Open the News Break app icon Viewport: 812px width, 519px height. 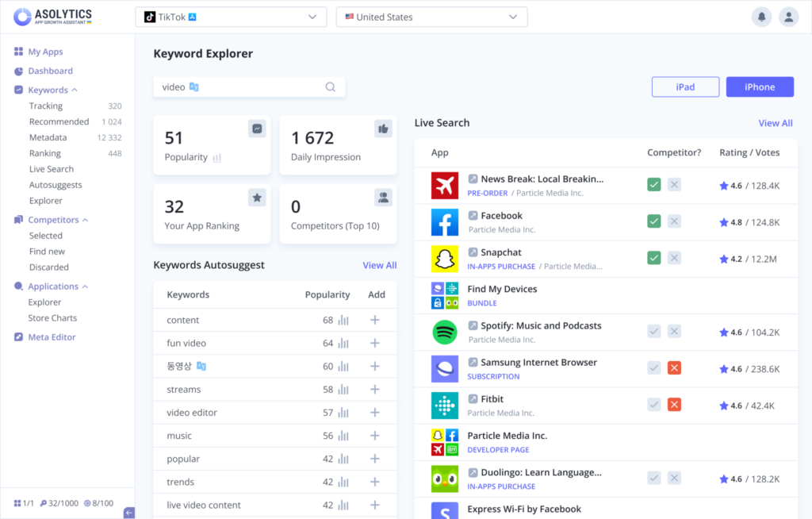click(x=445, y=186)
